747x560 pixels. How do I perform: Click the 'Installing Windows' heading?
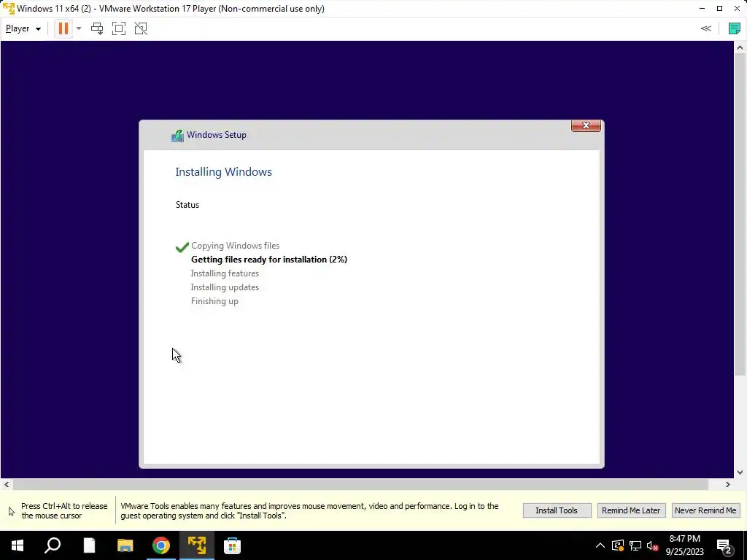coord(223,172)
